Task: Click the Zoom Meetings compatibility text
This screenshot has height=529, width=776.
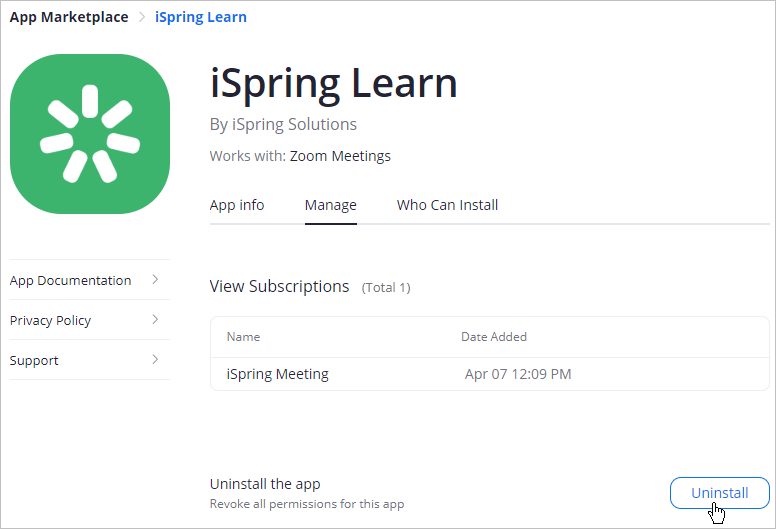Action: pyautogui.click(x=340, y=156)
